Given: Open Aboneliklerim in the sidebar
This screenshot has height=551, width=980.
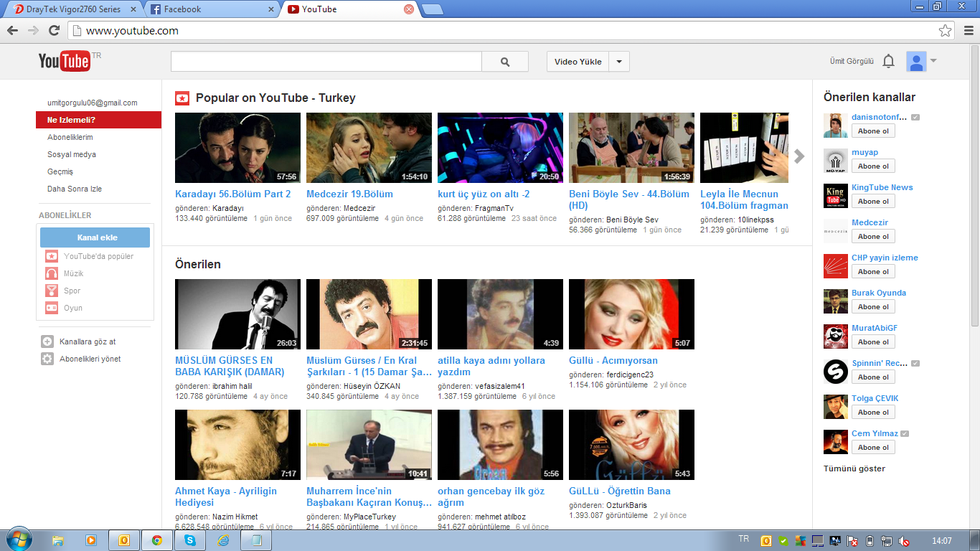Looking at the screenshot, I should [x=70, y=137].
